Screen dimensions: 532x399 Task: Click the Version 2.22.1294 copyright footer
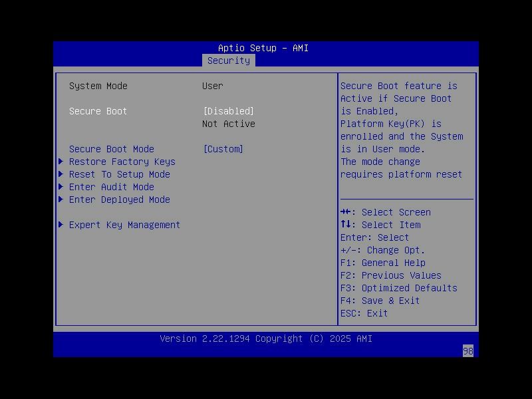266,338
